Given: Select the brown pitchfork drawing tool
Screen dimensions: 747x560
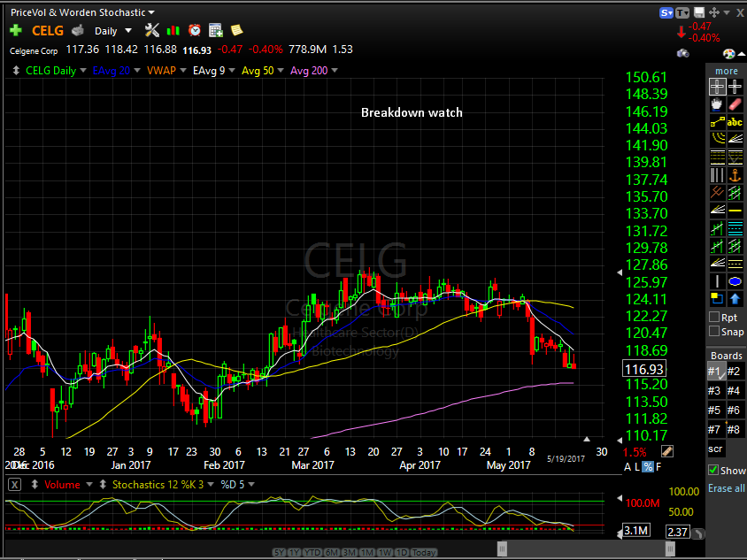Looking at the screenshot, I should pos(717,192).
